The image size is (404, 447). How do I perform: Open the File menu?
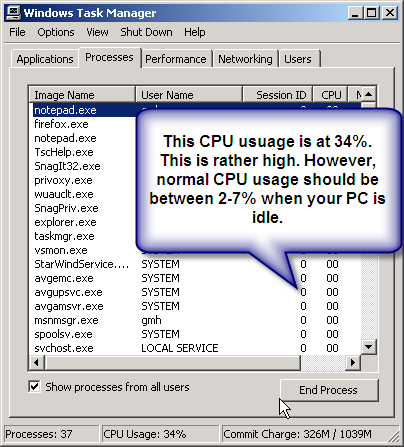(17, 32)
